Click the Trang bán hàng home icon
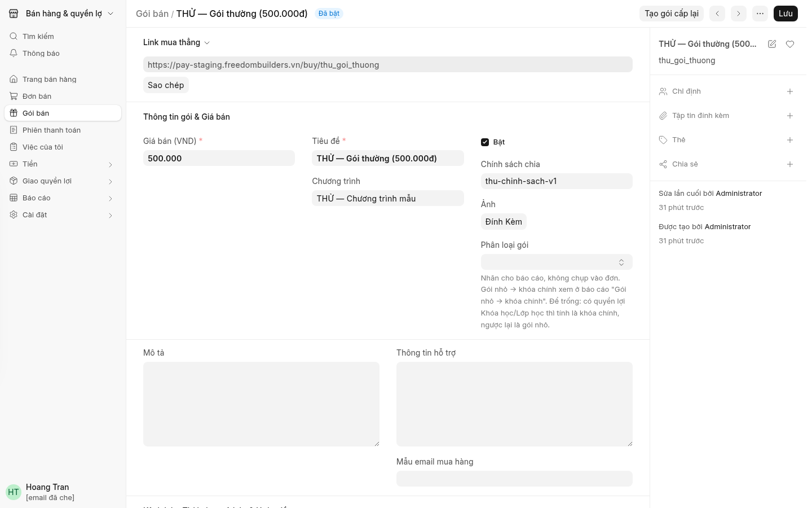This screenshot has height=508, width=812. 14,79
